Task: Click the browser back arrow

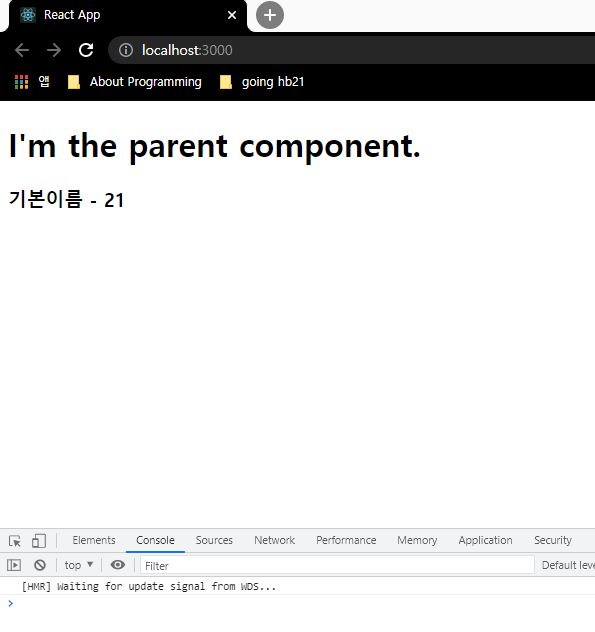Action: tap(22, 50)
